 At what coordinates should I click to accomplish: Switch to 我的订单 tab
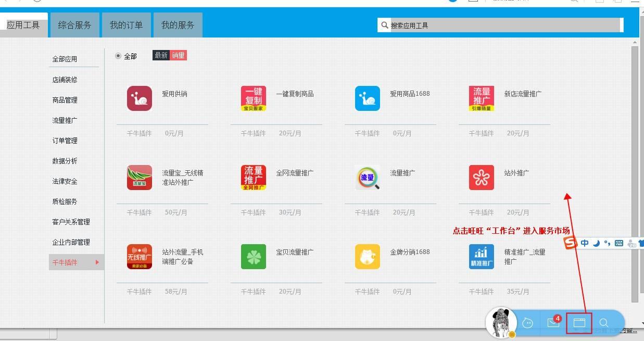tap(126, 25)
